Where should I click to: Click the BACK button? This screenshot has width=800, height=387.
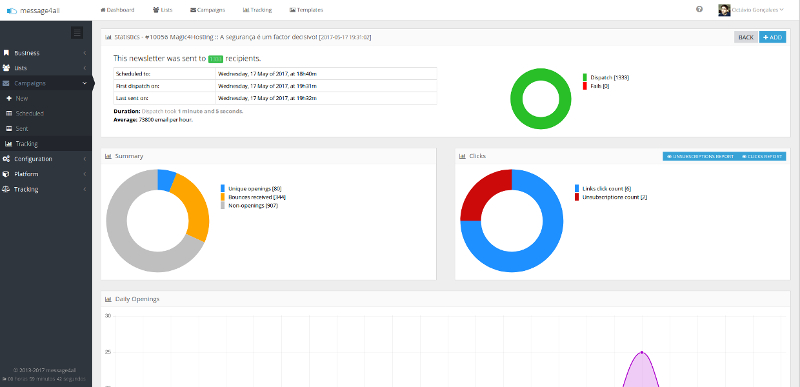point(745,37)
